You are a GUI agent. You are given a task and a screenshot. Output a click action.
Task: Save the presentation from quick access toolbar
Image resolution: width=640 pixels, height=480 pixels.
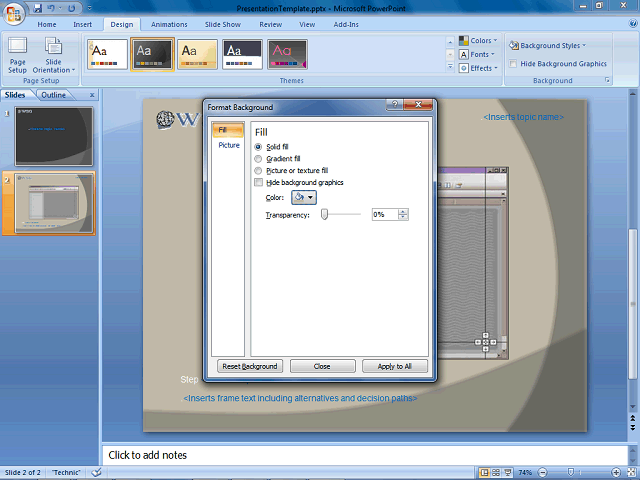click(x=38, y=8)
